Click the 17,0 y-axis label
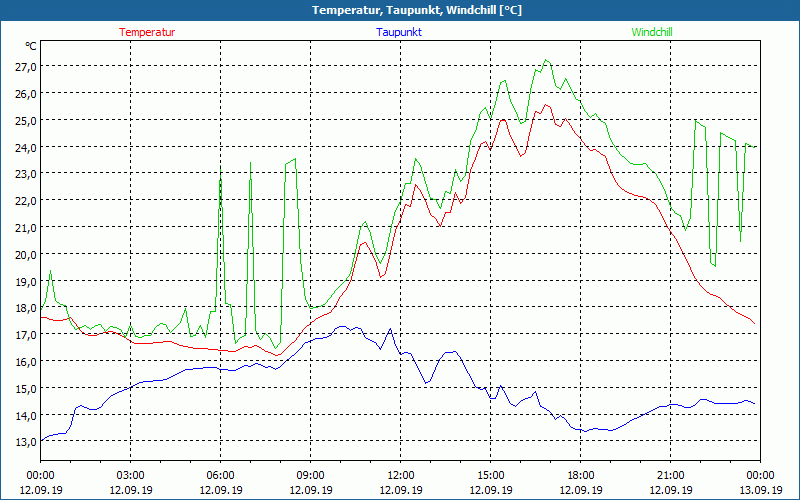This screenshot has width=800, height=500. (x=26, y=335)
